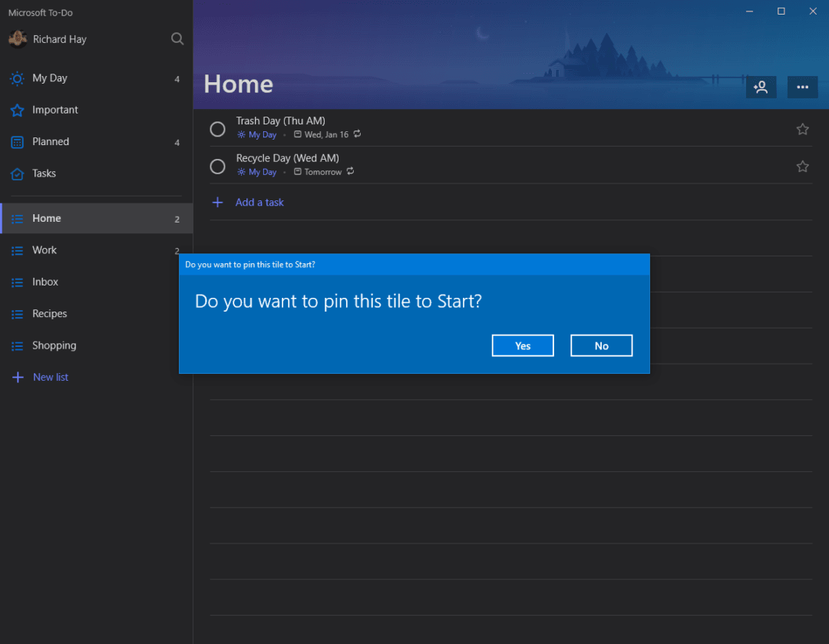
Task: Click Richard Hay's profile avatar
Action: [18, 38]
